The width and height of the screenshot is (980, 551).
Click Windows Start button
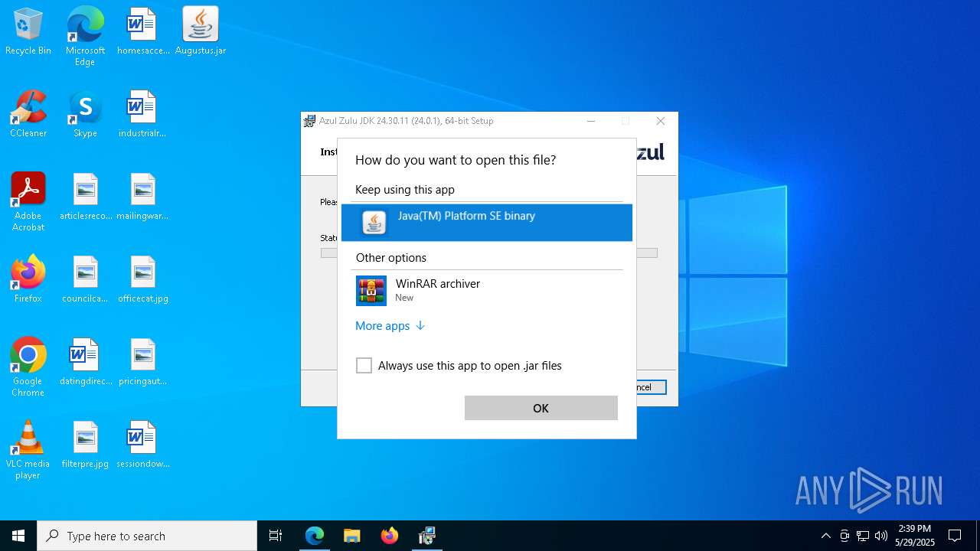click(18, 536)
